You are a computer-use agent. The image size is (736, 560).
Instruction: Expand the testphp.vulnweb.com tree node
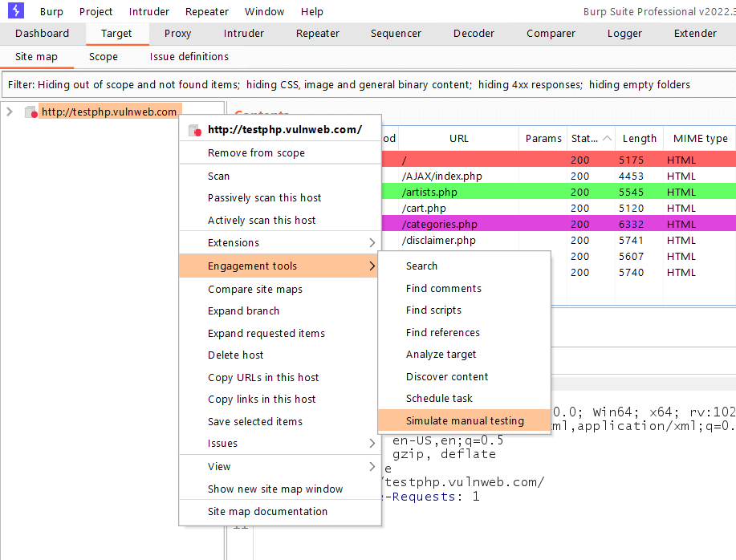tap(7, 112)
